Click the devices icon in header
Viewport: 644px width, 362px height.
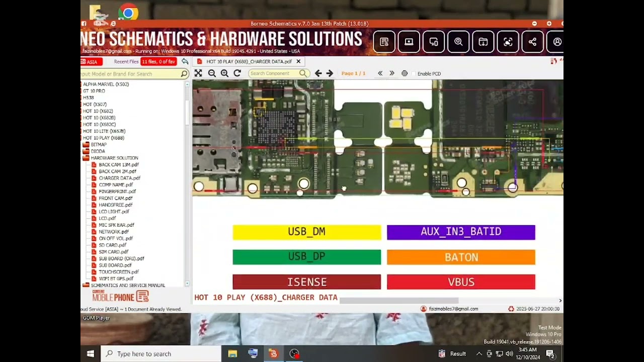(x=434, y=42)
